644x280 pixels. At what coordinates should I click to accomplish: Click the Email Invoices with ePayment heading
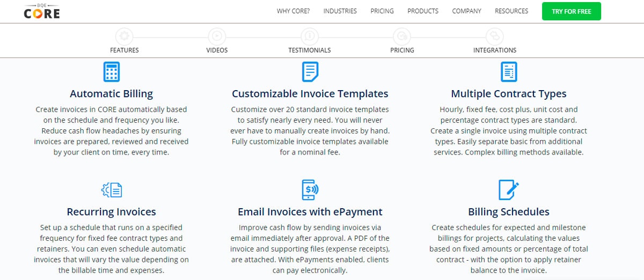(310, 212)
